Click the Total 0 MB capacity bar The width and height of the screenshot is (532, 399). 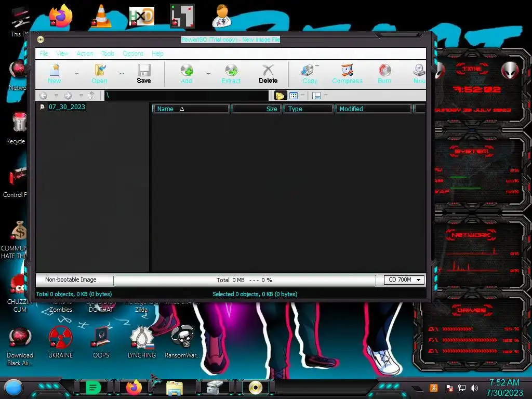pos(244,280)
